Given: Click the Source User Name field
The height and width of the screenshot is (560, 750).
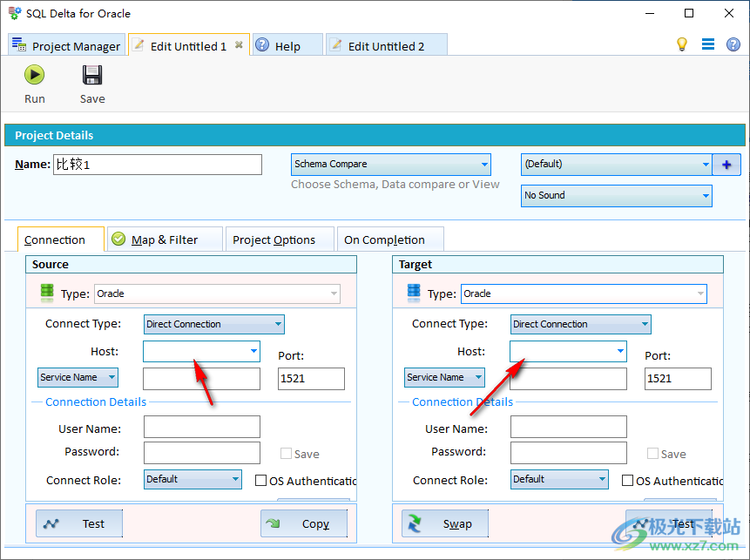Looking at the screenshot, I should (202, 427).
